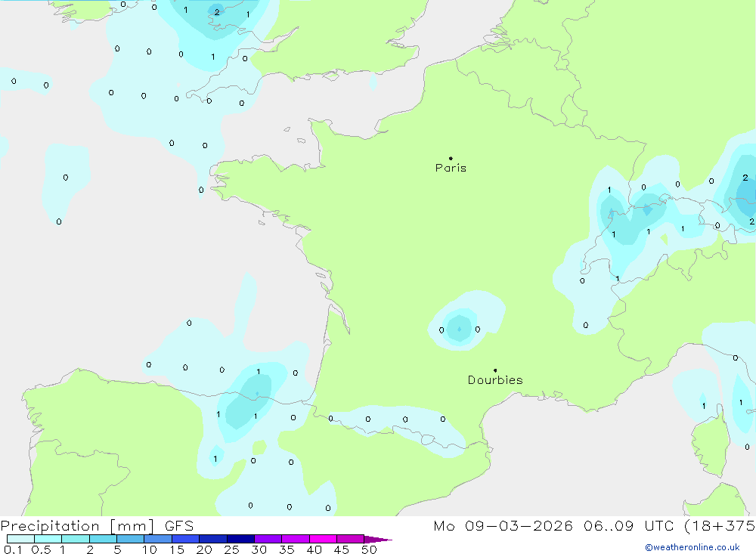This screenshot has width=756, height=554.
Task: Click the '06..09 UTC' time text
Action: point(628,526)
